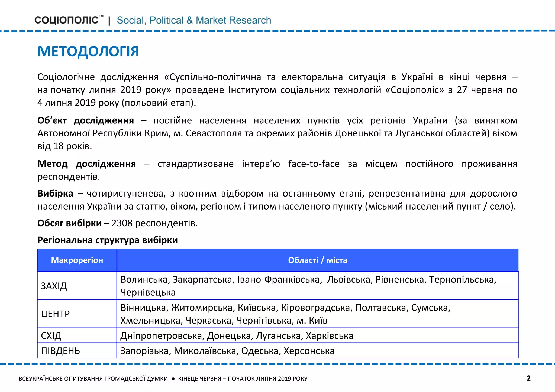Select the Макрорегіон table header
555x392 pixels.
[x=77, y=260]
